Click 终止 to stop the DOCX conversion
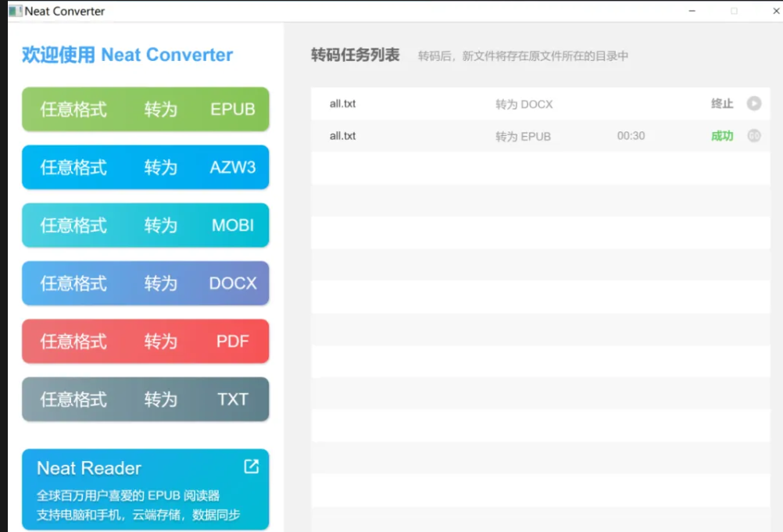 point(722,104)
